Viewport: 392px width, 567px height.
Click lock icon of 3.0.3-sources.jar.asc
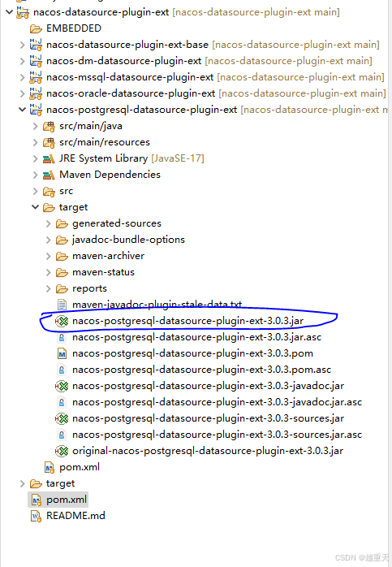(x=62, y=435)
